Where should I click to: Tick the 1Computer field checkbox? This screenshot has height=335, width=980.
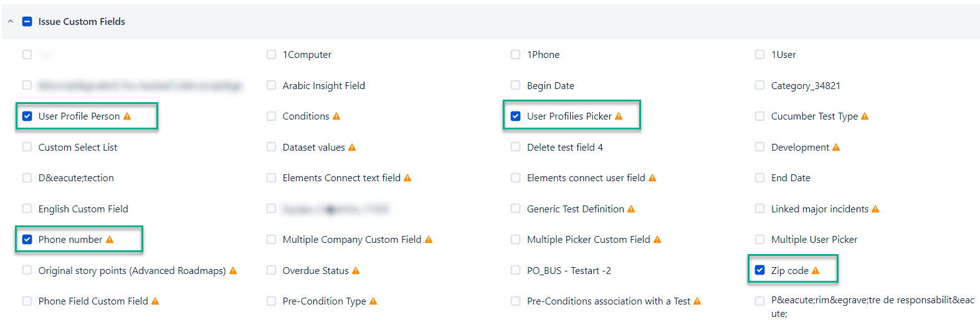(272, 55)
